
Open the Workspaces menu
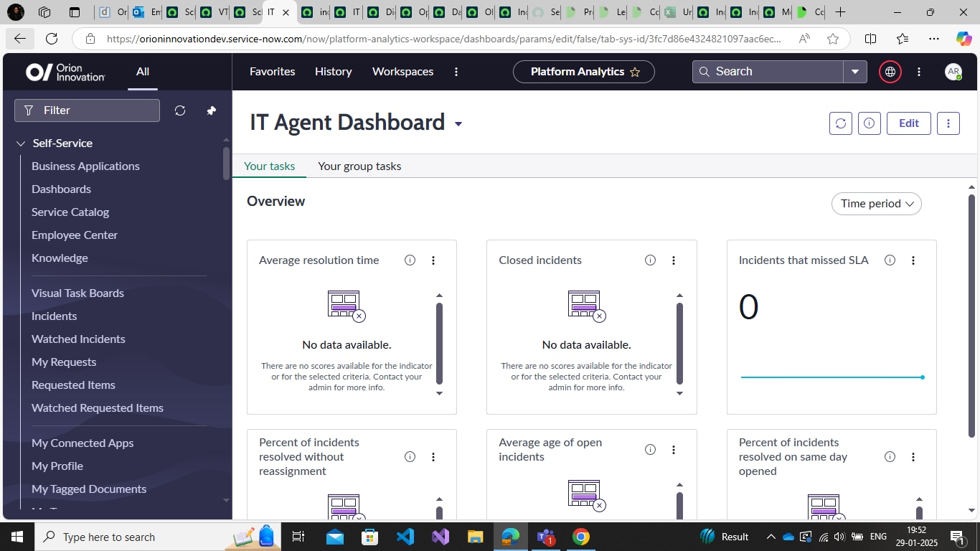click(x=402, y=72)
